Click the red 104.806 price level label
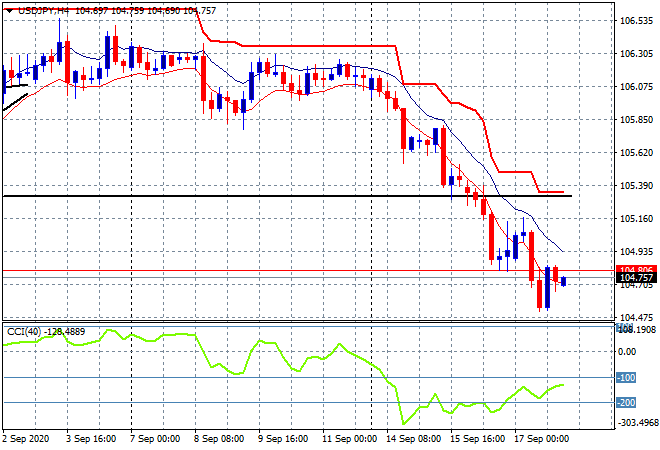This screenshot has width=660, height=450. pos(636,269)
